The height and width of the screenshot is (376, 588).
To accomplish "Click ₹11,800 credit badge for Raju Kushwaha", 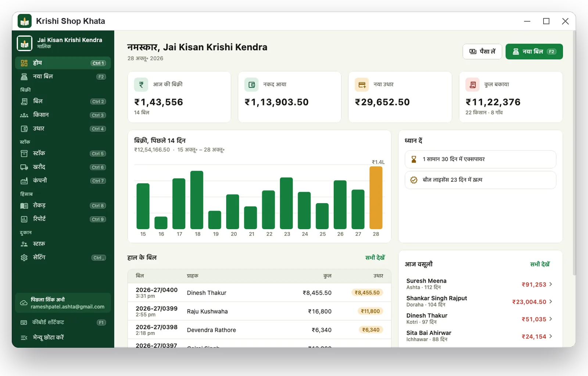I will point(370,311).
